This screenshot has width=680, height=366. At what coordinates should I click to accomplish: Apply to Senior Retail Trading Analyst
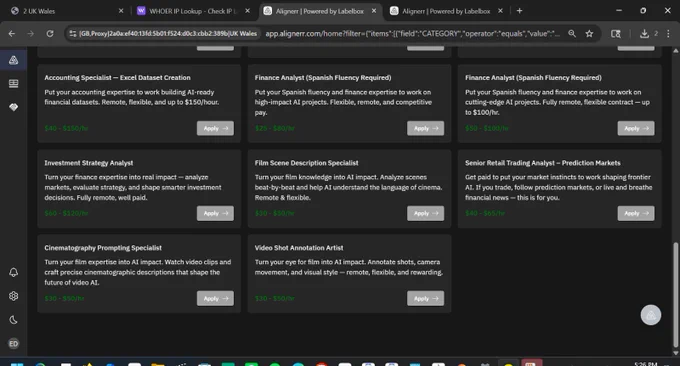636,213
